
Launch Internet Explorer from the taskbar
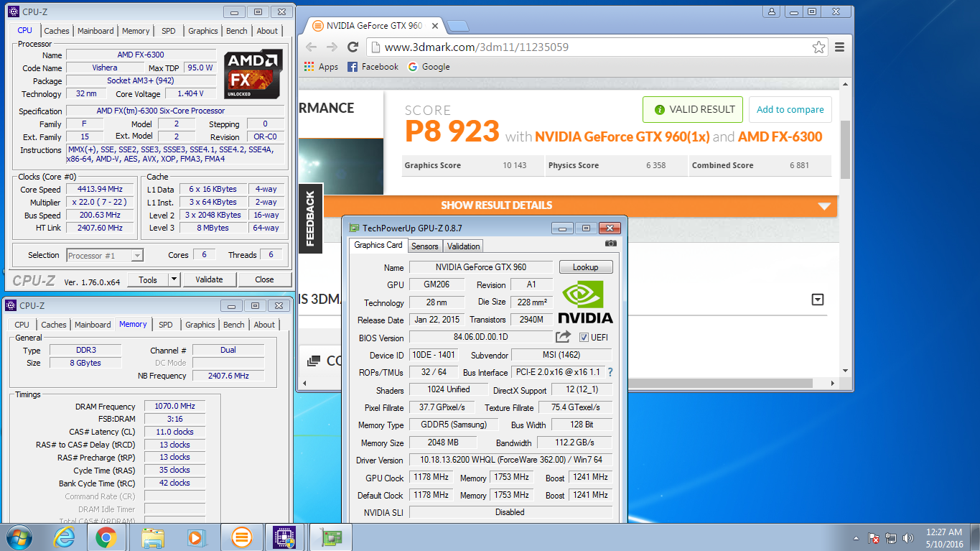click(65, 537)
